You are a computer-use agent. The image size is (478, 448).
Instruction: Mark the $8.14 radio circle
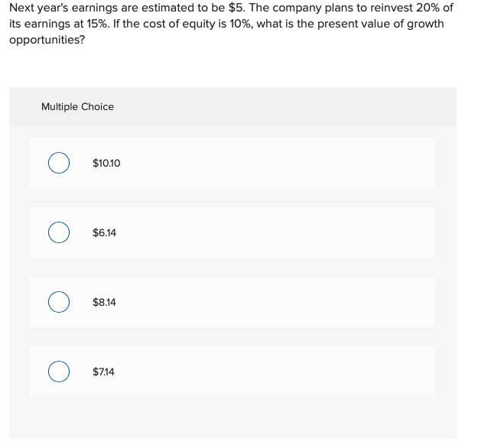pos(59,302)
